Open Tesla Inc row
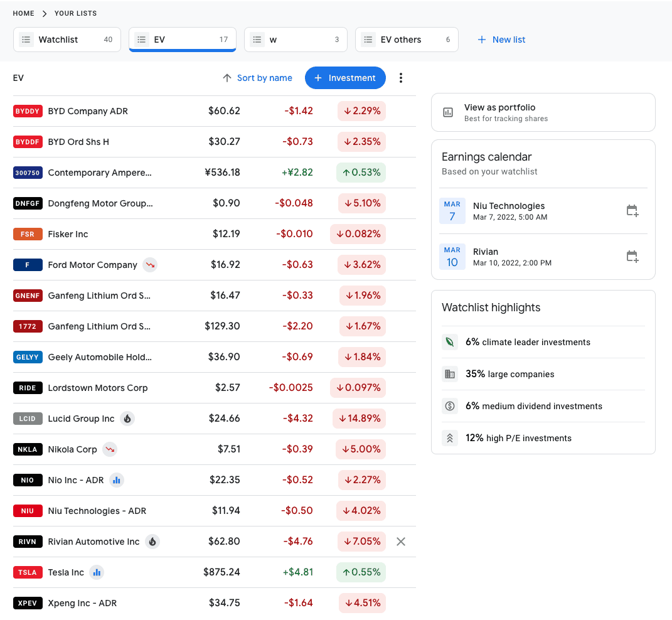 point(215,572)
